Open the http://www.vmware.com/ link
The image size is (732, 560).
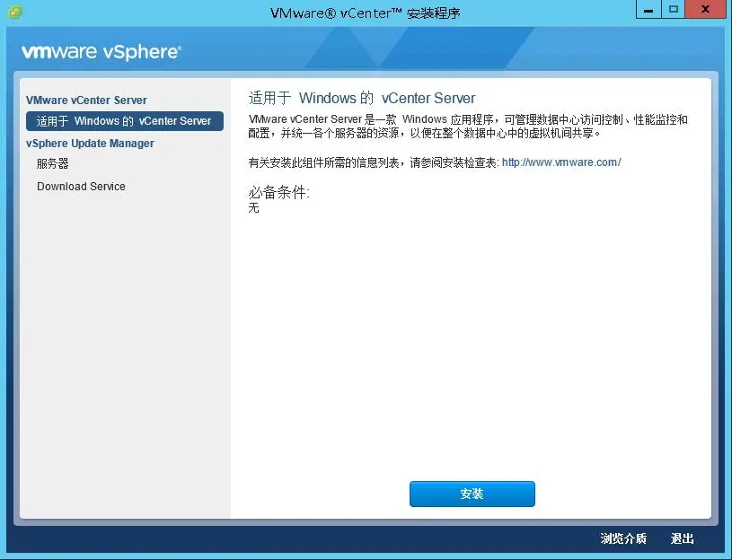[x=561, y=162]
